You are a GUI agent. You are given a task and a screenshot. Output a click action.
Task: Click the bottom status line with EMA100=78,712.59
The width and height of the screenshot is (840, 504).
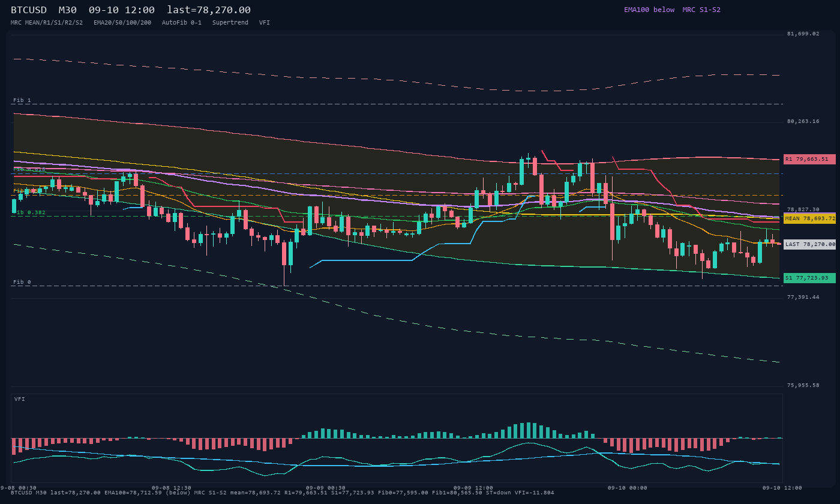click(x=283, y=493)
